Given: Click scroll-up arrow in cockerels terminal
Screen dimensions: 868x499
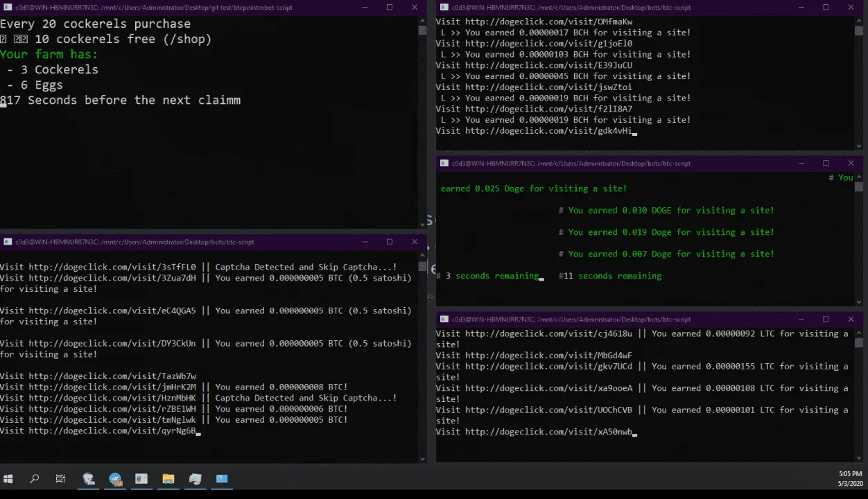Looking at the screenshot, I should click(422, 20).
